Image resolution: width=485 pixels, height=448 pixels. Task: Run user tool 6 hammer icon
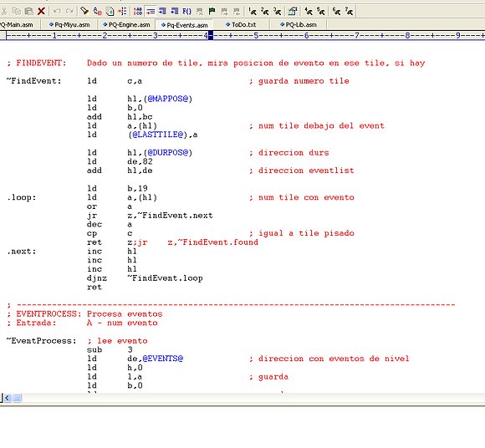point(336,12)
